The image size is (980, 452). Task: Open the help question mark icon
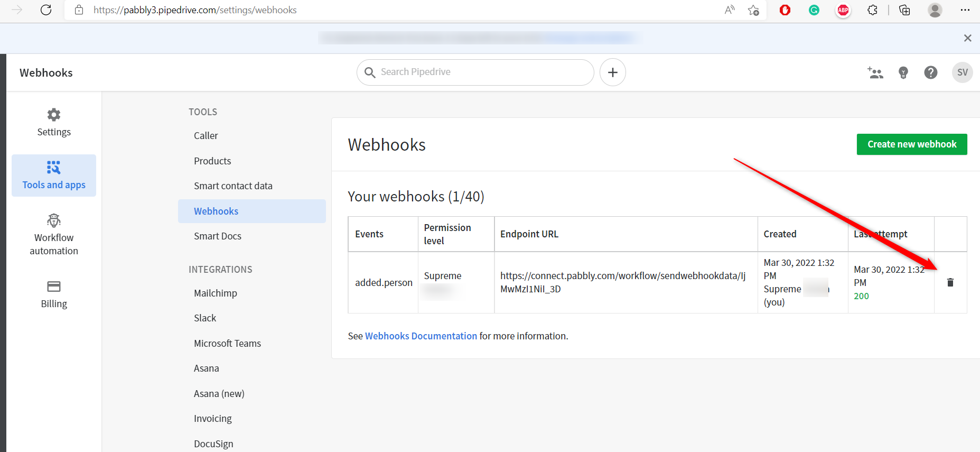click(931, 72)
